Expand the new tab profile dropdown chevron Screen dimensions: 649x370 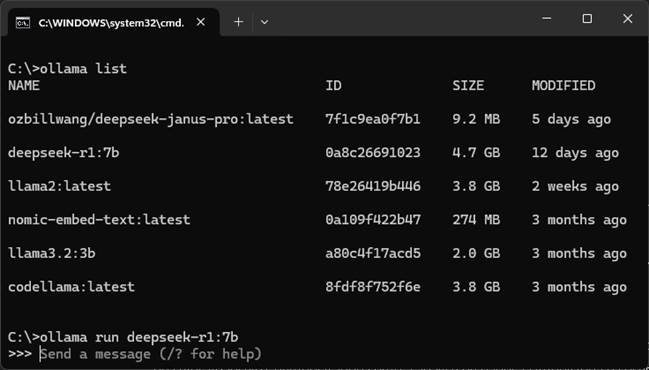(x=264, y=22)
